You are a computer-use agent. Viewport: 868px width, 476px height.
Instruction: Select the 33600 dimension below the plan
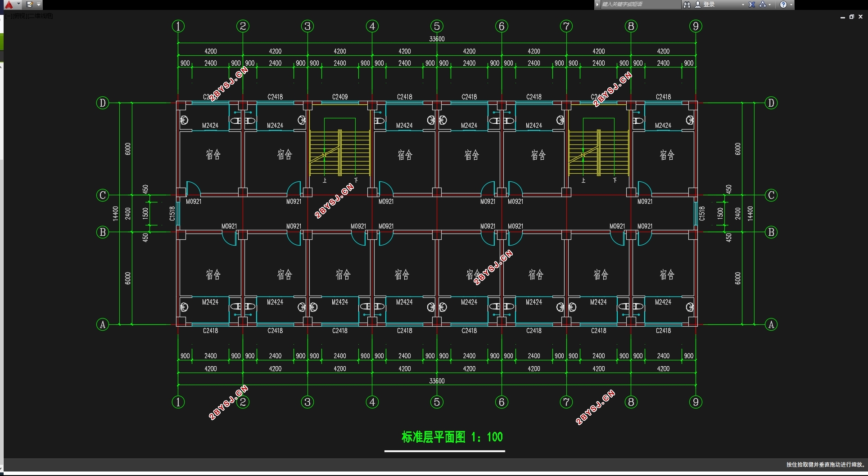point(437,381)
